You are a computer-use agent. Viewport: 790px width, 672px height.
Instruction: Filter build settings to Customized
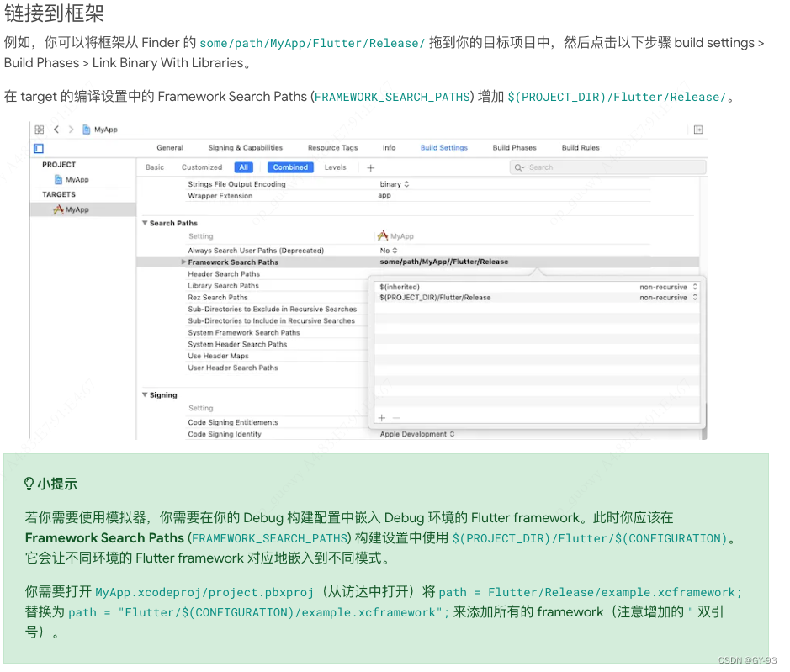(x=202, y=167)
